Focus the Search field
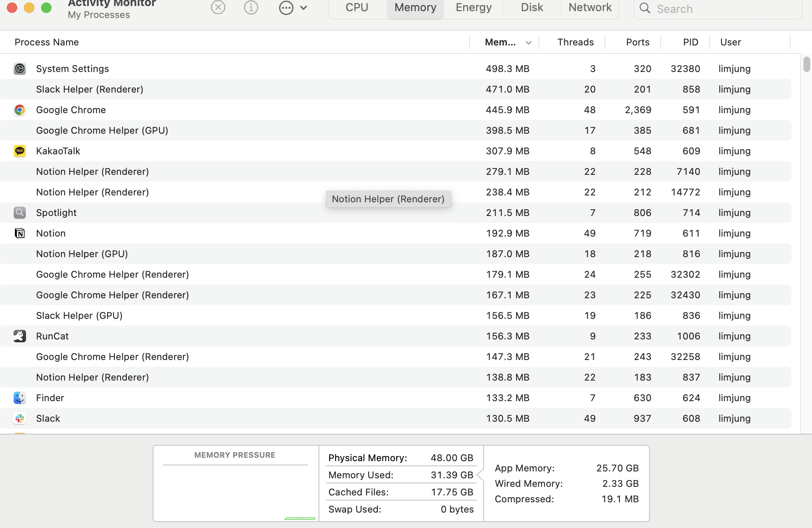The height and width of the screenshot is (528, 812). (718, 9)
